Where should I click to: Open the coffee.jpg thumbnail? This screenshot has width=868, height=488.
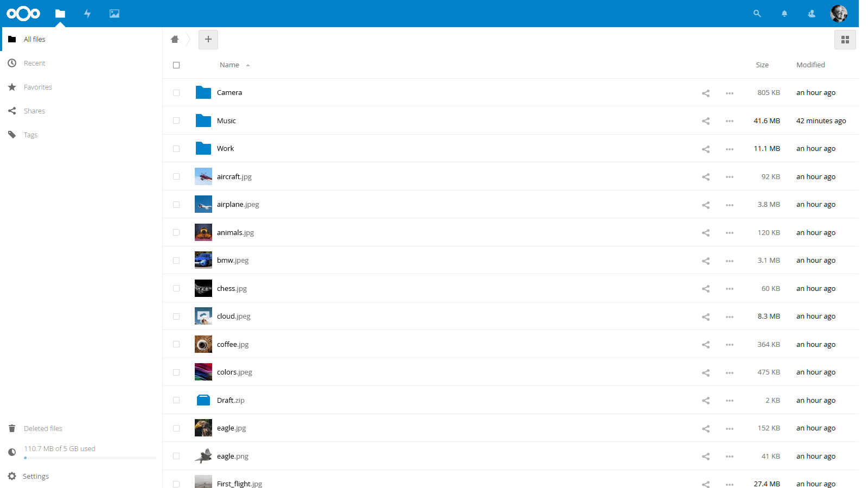tap(203, 344)
